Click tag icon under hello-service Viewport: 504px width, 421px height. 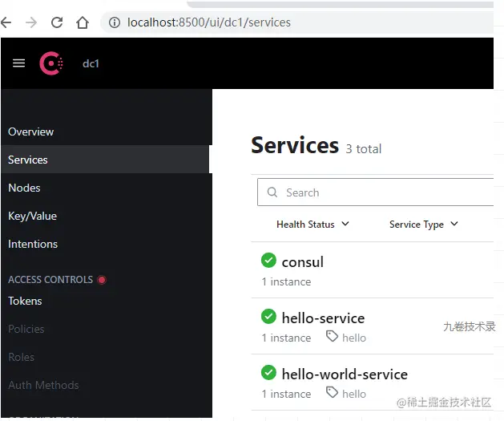332,337
